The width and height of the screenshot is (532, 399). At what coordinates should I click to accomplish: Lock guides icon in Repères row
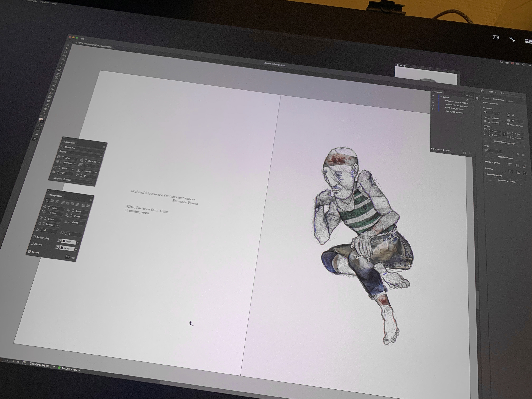point(518,172)
